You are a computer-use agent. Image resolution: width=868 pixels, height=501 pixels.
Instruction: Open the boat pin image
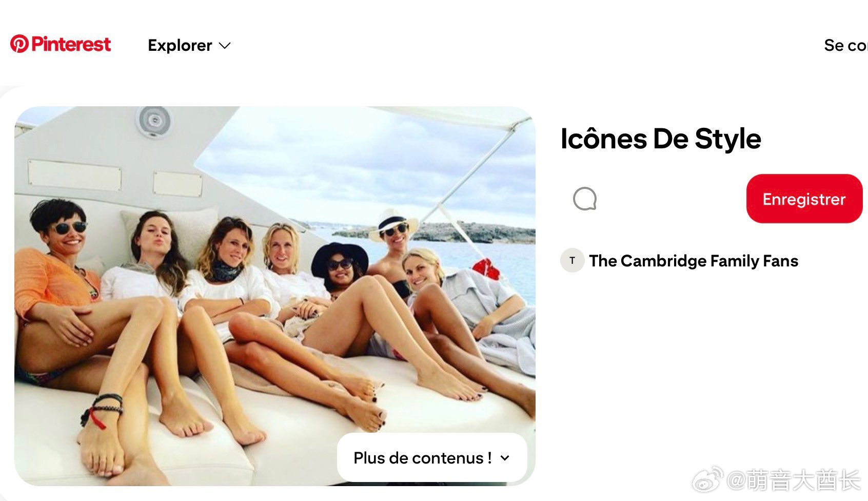tap(274, 296)
